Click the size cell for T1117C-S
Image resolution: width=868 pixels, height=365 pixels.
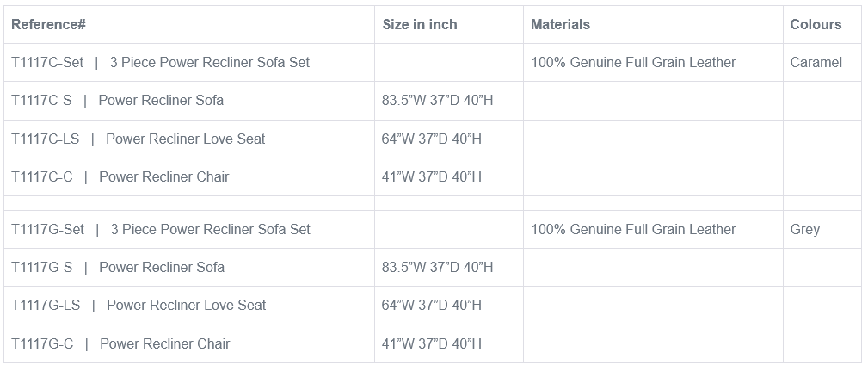[438, 101]
